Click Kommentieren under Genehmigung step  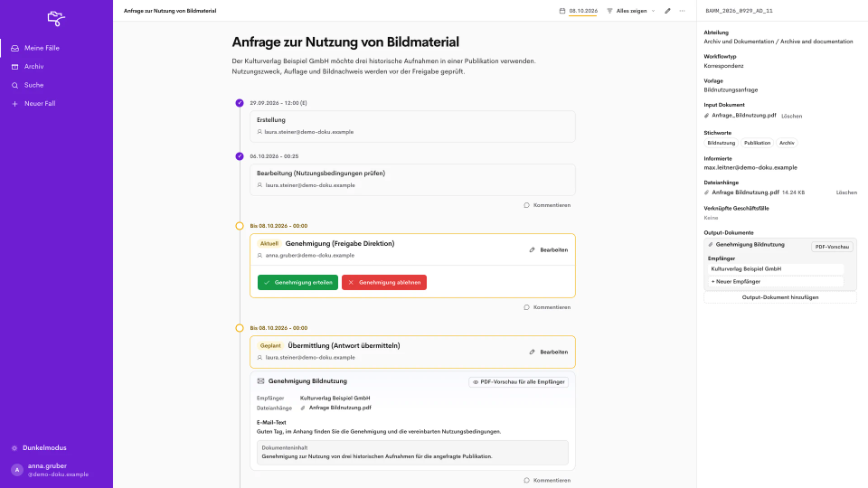547,307
